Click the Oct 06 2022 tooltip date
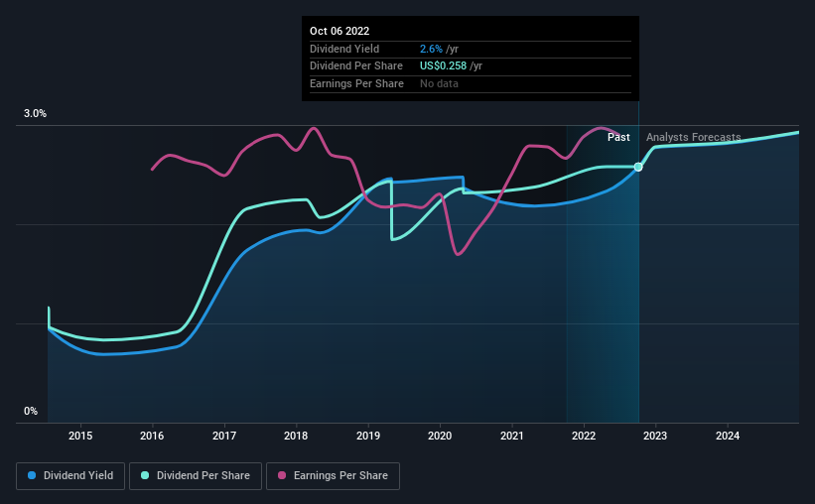 click(340, 31)
